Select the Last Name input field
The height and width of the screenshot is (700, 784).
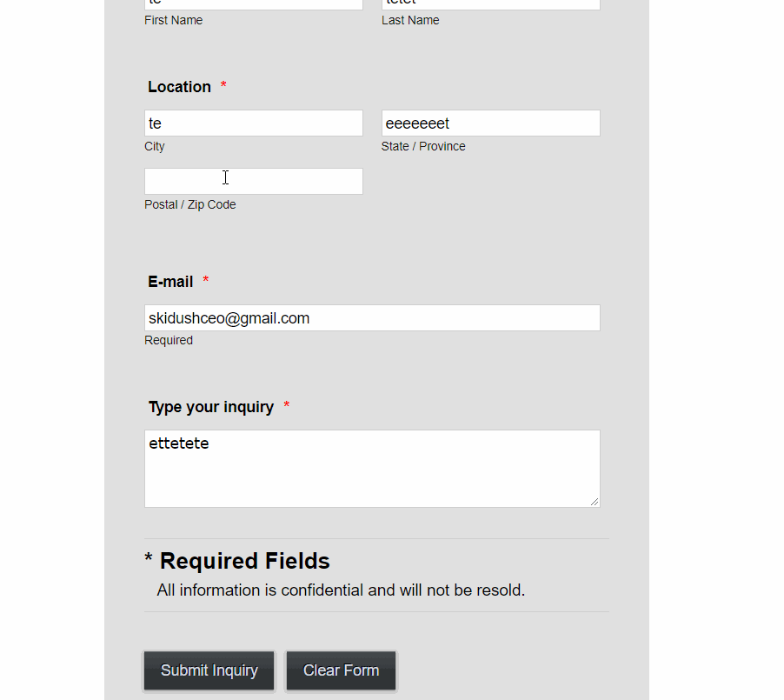[490, 3]
